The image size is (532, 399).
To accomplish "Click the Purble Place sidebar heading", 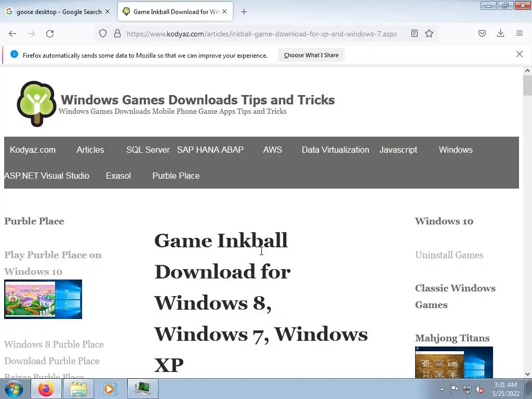I will [34, 221].
